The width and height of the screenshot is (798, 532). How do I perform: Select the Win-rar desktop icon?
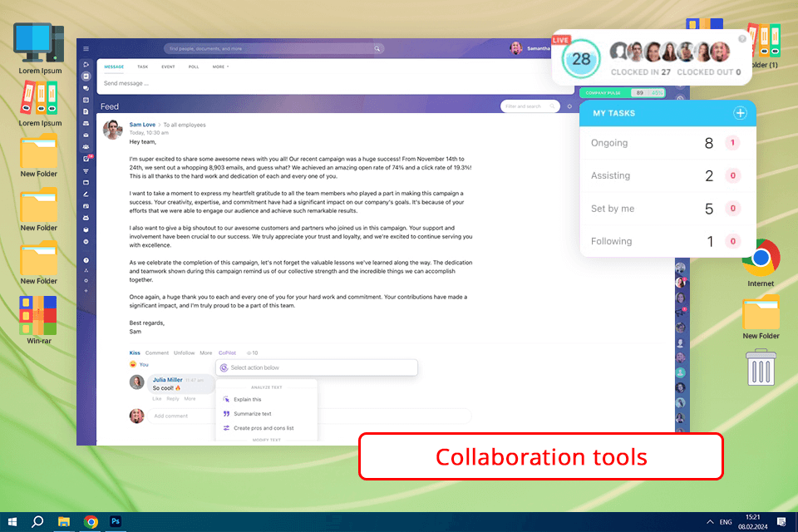(x=39, y=320)
